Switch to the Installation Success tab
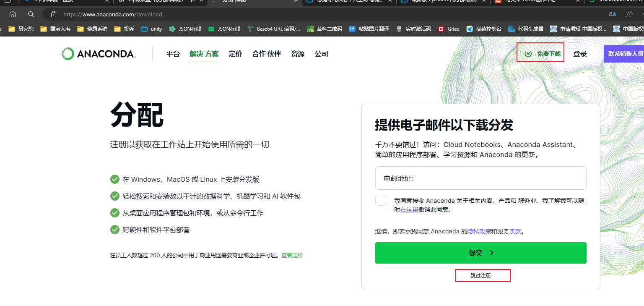The height and width of the screenshot is (306, 644). click(615, 1)
